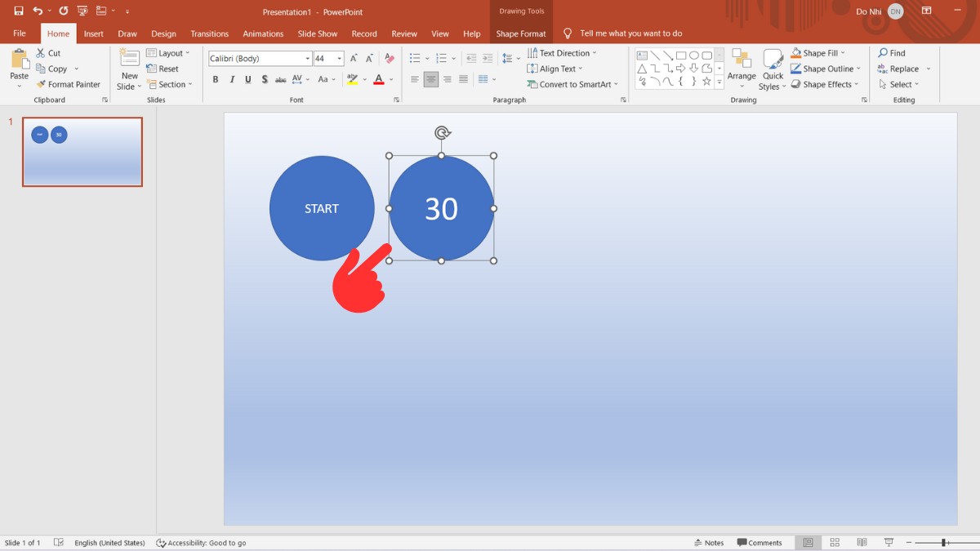
Task: Switch to the Animations tab
Action: 263,33
